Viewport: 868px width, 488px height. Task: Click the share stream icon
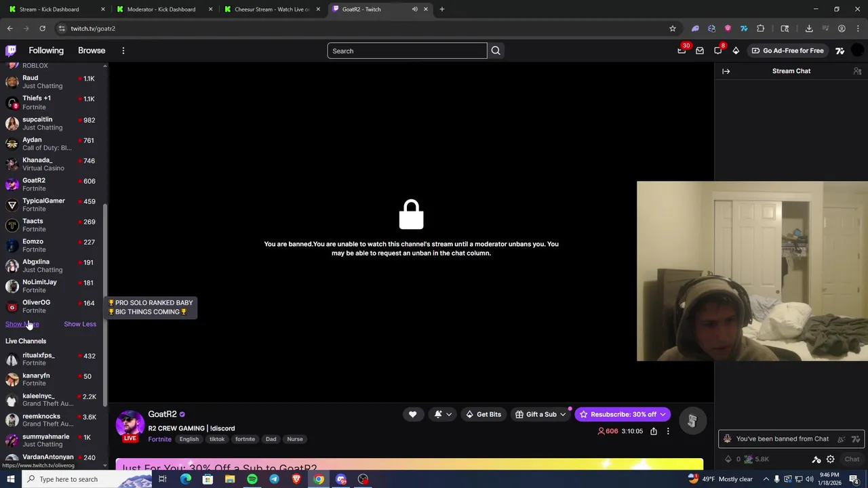[654, 431]
